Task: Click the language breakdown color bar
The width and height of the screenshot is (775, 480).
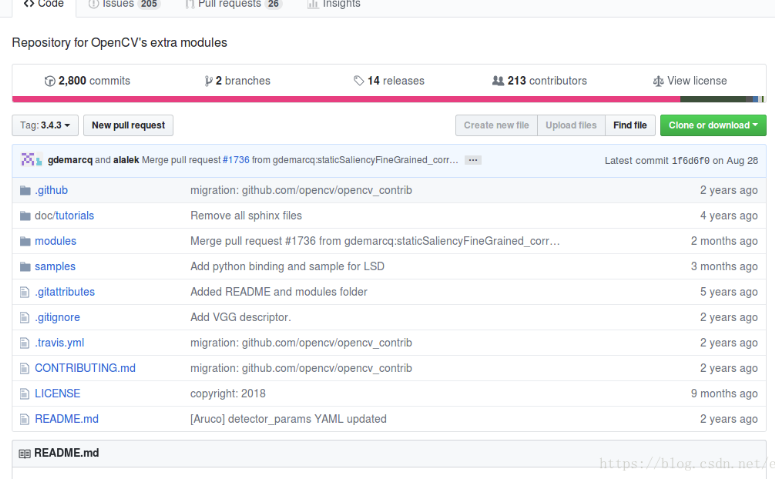Action: tap(388, 99)
